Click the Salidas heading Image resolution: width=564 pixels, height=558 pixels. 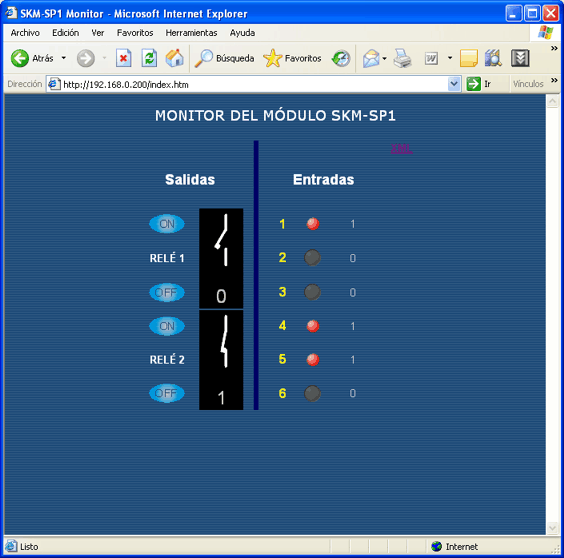tap(190, 180)
